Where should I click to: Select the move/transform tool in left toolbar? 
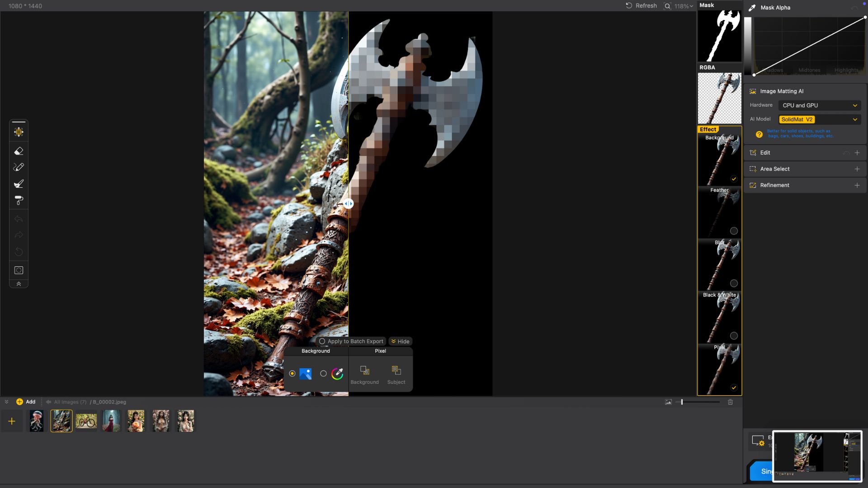19,132
